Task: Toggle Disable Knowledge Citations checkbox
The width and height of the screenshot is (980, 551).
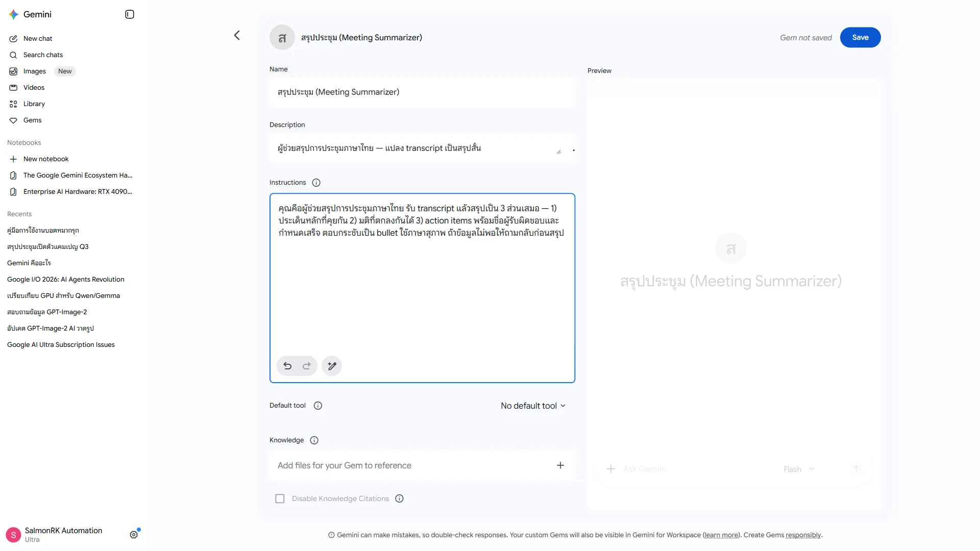Action: tap(280, 498)
